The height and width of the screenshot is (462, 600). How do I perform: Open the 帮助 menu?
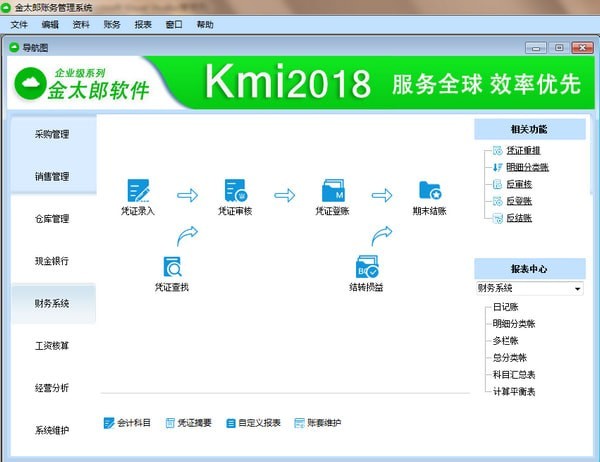tap(205, 25)
